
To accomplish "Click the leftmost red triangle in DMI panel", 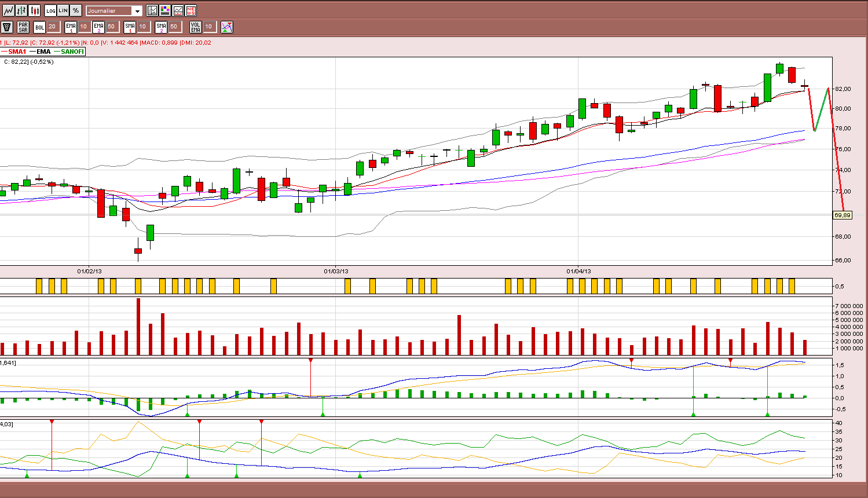I will coord(52,422).
